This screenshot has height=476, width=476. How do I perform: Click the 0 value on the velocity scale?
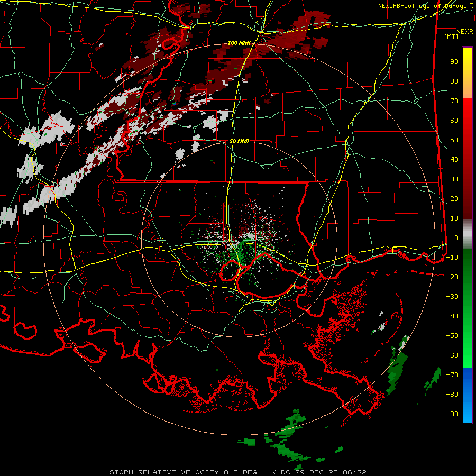coord(456,238)
